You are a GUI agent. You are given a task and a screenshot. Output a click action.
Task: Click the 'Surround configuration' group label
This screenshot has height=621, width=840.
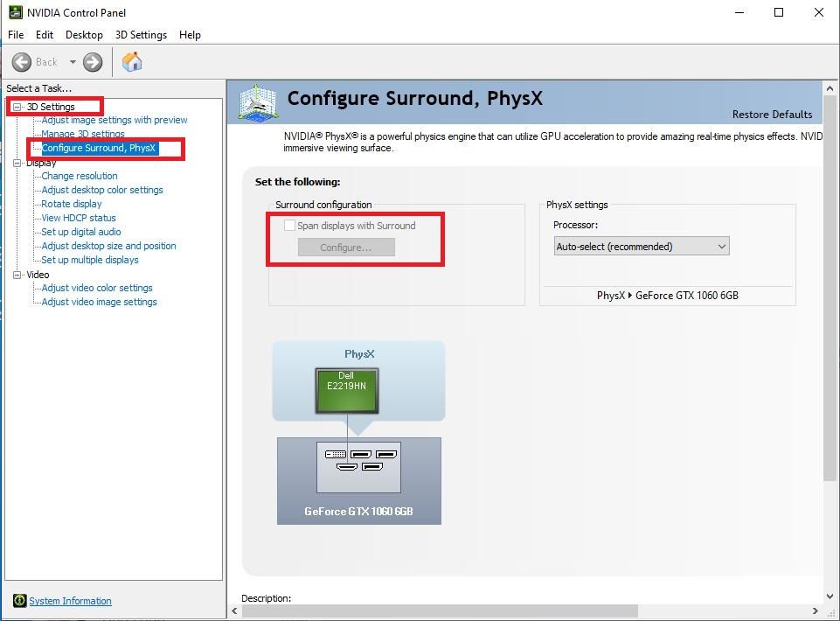pyautogui.click(x=323, y=205)
